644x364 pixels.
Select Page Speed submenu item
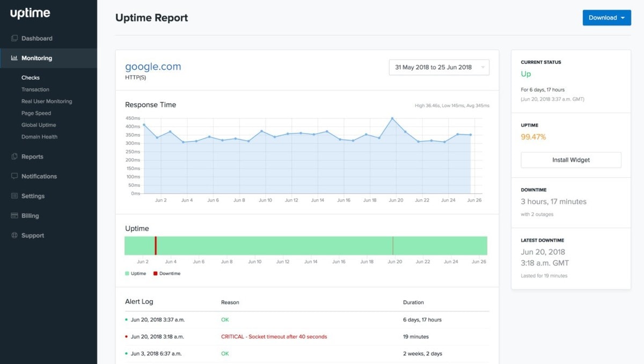click(36, 113)
